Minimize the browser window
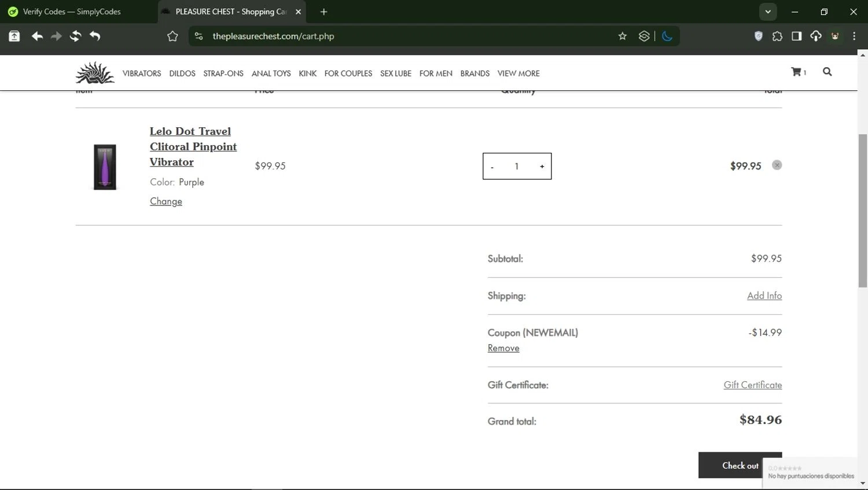 [795, 12]
